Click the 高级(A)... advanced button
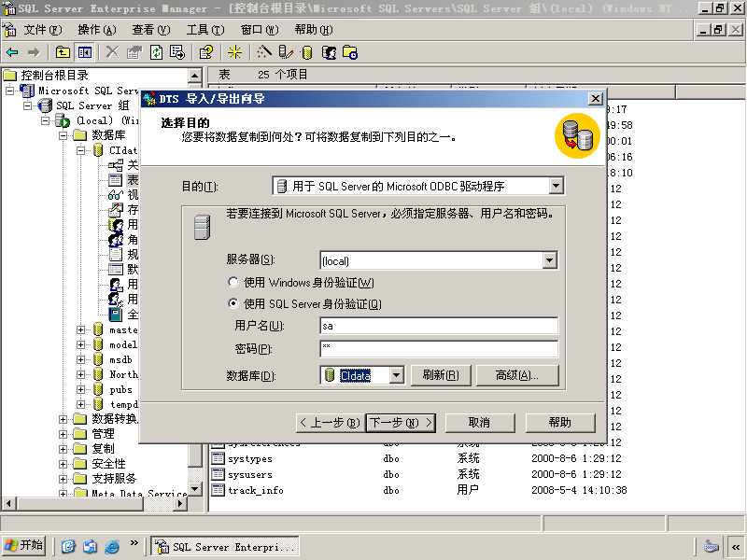The height and width of the screenshot is (560, 747). (517, 375)
